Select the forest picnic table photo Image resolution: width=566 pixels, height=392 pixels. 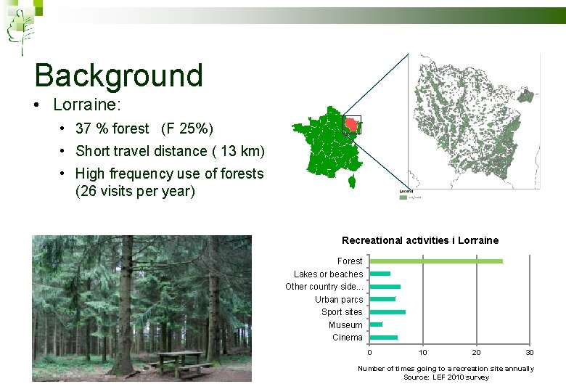[x=141, y=309]
